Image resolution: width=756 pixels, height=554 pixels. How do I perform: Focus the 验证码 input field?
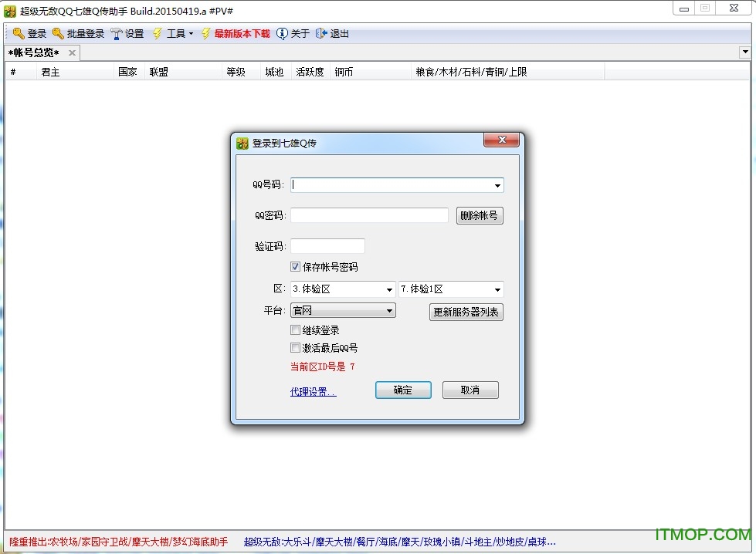[327, 245]
